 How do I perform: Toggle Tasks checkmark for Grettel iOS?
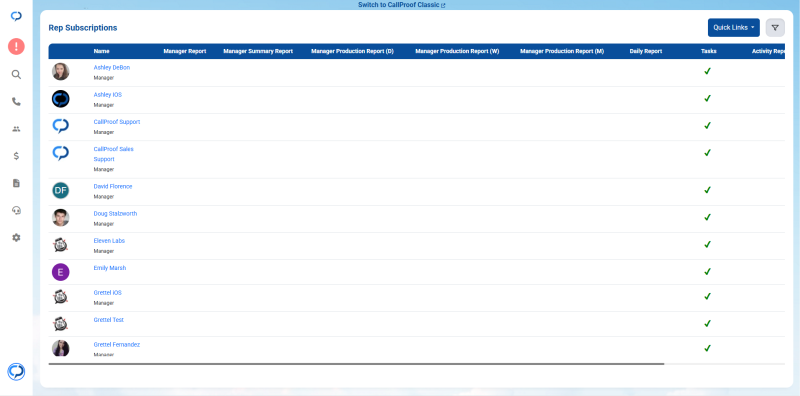pos(707,296)
